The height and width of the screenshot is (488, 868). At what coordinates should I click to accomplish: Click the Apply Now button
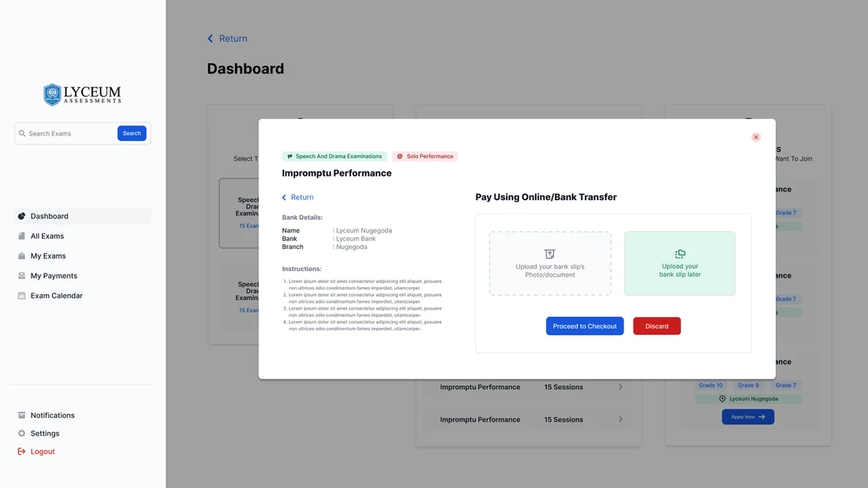coord(748,417)
